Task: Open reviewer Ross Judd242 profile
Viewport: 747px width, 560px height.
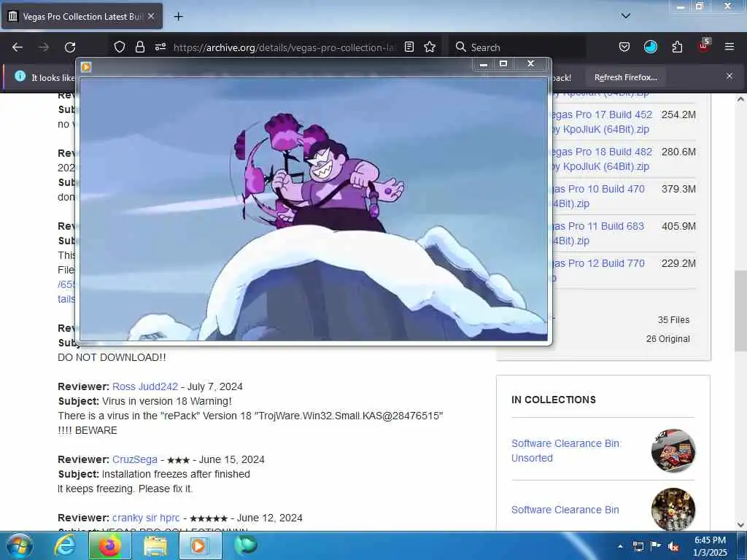Action: tap(145, 386)
